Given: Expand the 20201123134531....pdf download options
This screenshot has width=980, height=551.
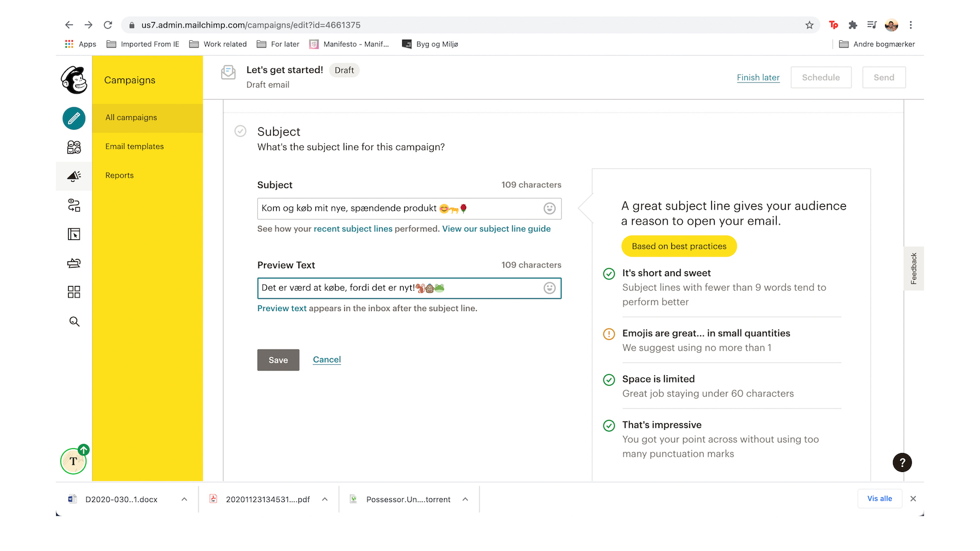Looking at the screenshot, I should [x=325, y=499].
